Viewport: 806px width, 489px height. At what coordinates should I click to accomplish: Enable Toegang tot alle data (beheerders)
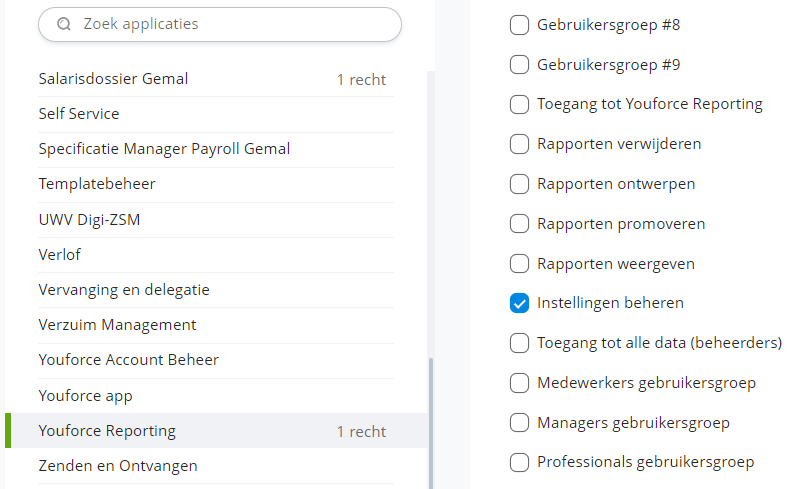[x=519, y=343]
